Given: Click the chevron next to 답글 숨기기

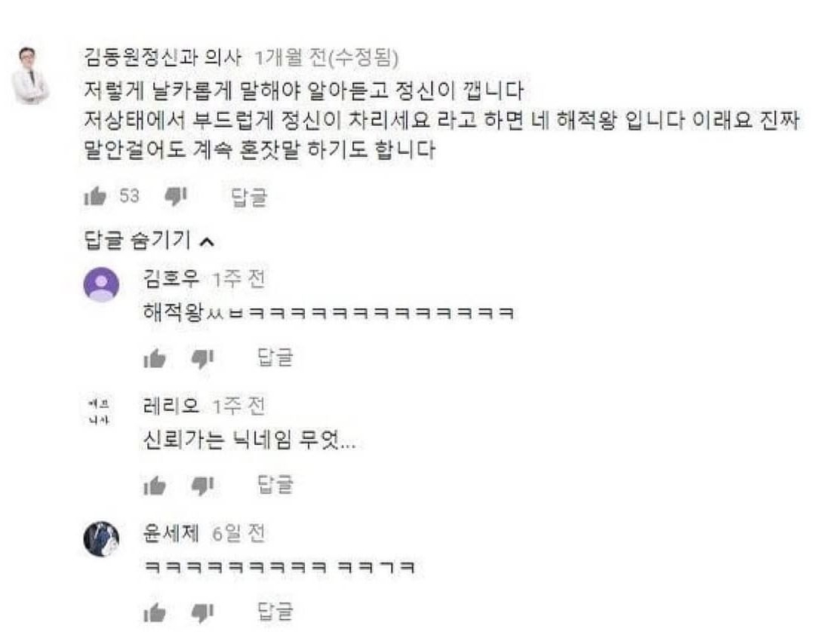Looking at the screenshot, I should (207, 242).
